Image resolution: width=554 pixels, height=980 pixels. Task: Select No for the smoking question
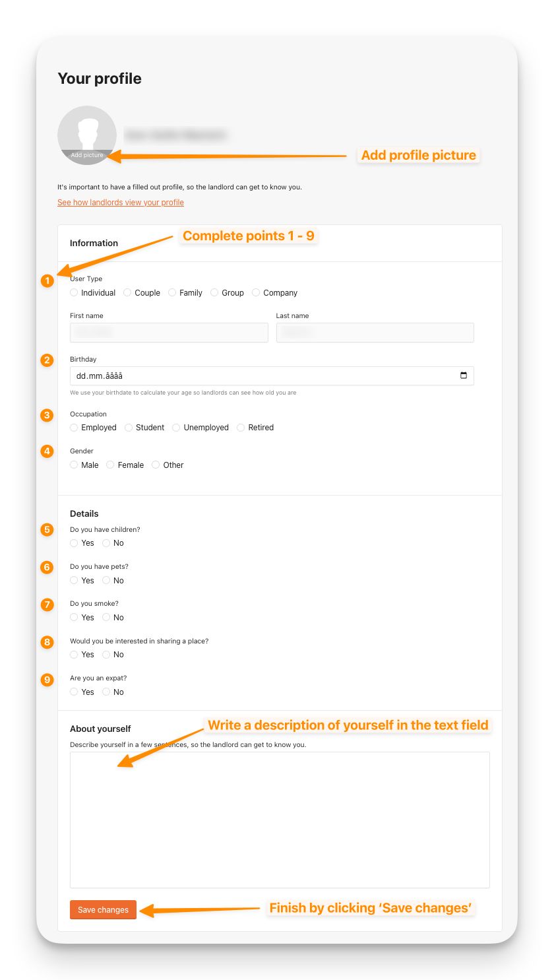point(107,618)
